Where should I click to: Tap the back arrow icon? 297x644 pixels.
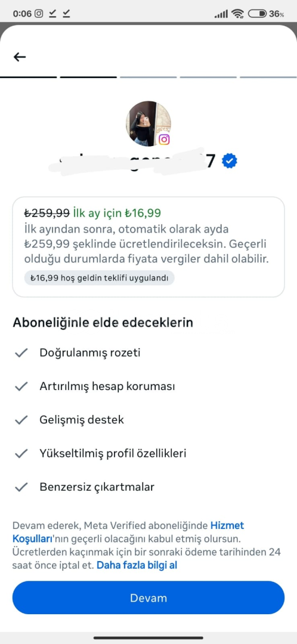tap(20, 57)
